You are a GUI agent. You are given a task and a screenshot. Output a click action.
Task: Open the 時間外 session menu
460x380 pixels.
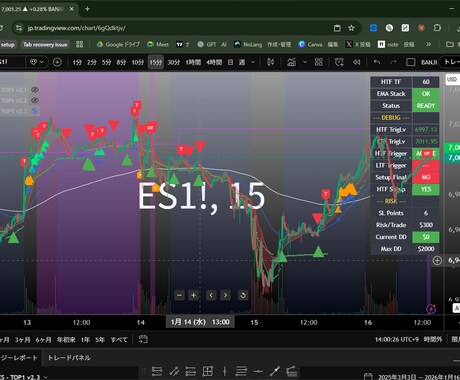click(x=433, y=340)
